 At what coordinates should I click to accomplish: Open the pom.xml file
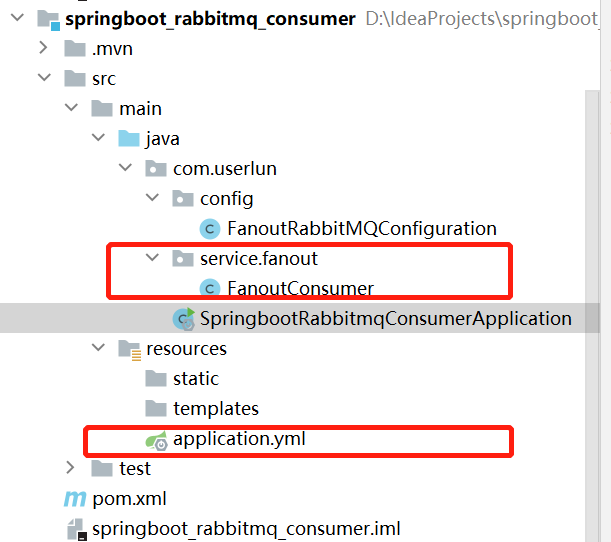click(129, 499)
